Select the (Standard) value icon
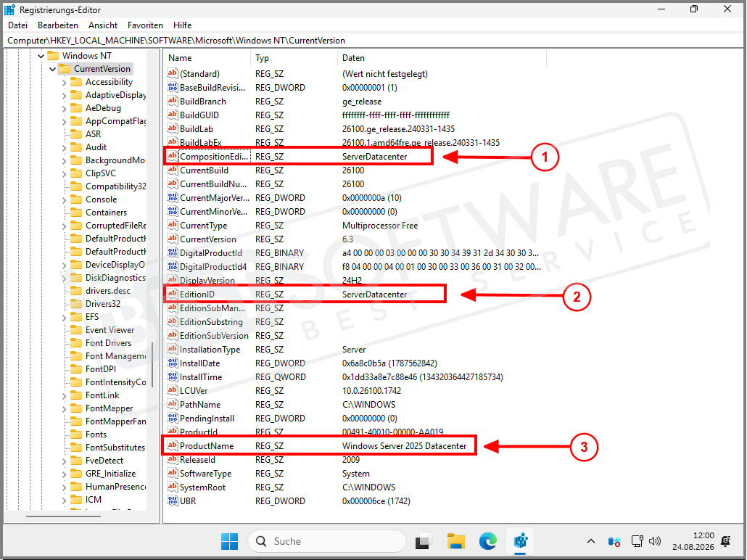Viewport: 747px width, 560px height. [173, 73]
